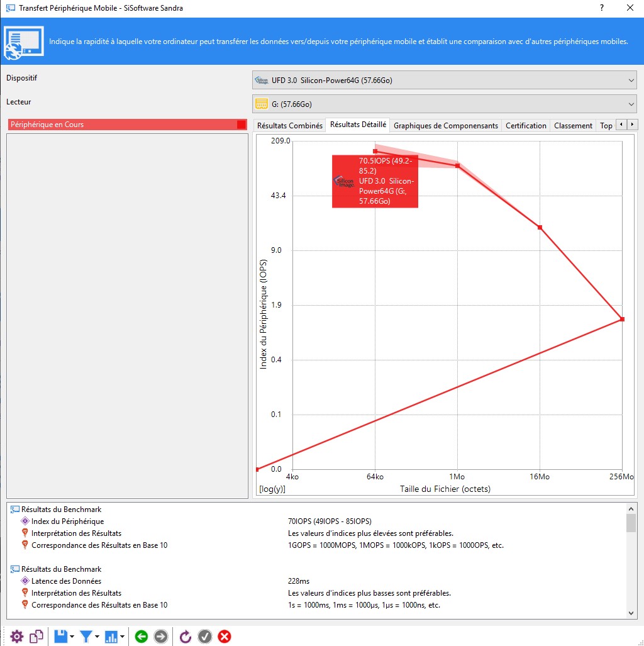Click the blue filter funnel icon
The height and width of the screenshot is (646, 644).
coord(86,637)
